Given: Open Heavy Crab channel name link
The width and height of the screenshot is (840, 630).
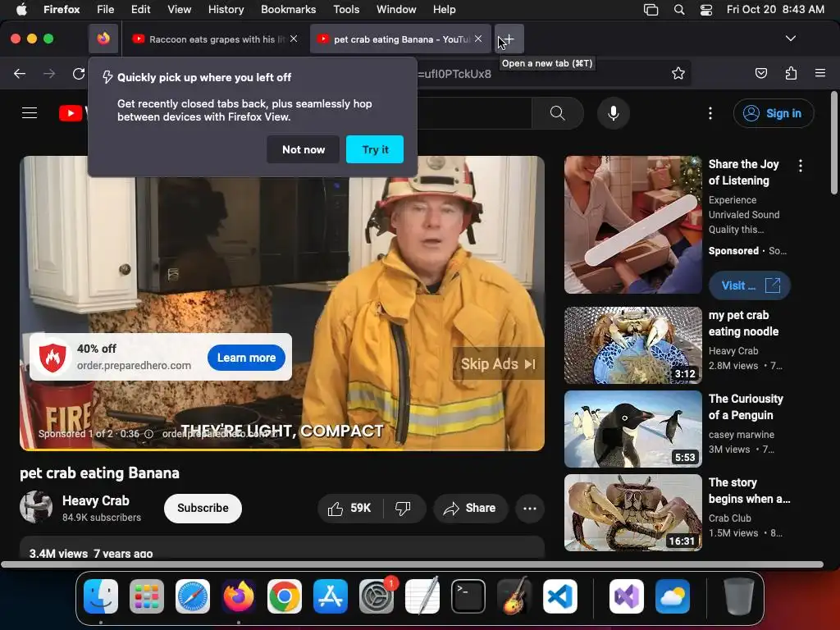Looking at the screenshot, I should click(x=95, y=500).
